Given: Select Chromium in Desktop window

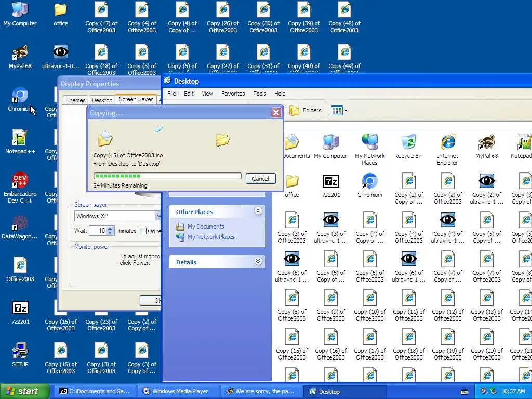Looking at the screenshot, I should point(369,185).
